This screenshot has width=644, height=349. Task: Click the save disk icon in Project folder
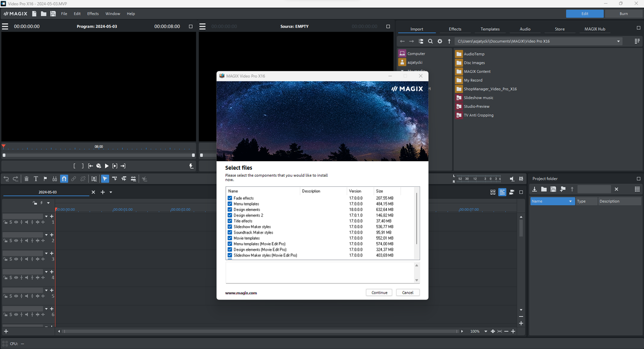[x=553, y=189]
